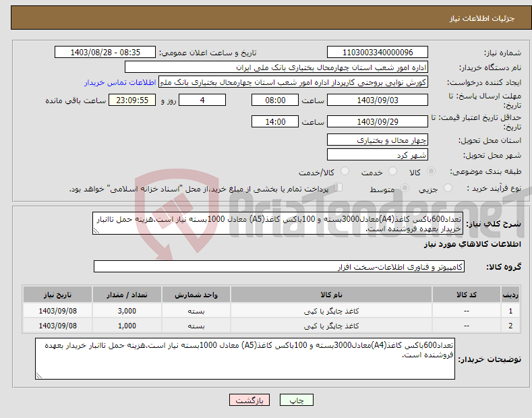The height and width of the screenshot is (418, 532).
Task: Click the quantity cell 1,000
Action: (x=127, y=326)
